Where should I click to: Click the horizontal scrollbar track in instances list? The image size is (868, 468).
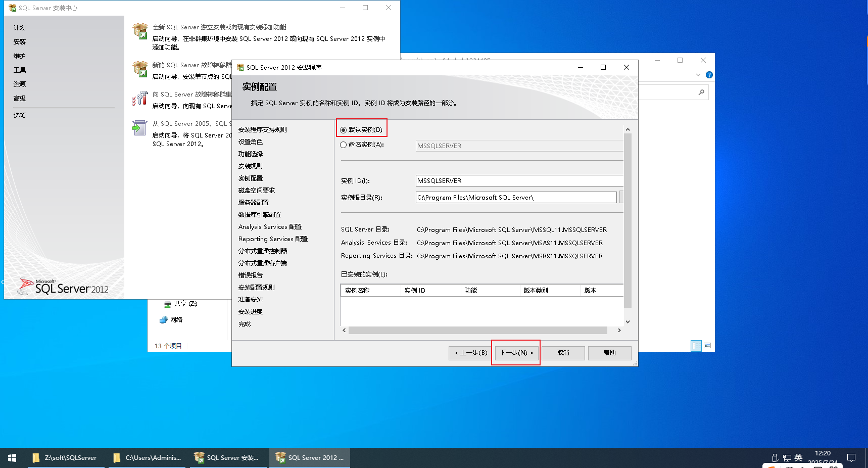pyautogui.click(x=478, y=331)
